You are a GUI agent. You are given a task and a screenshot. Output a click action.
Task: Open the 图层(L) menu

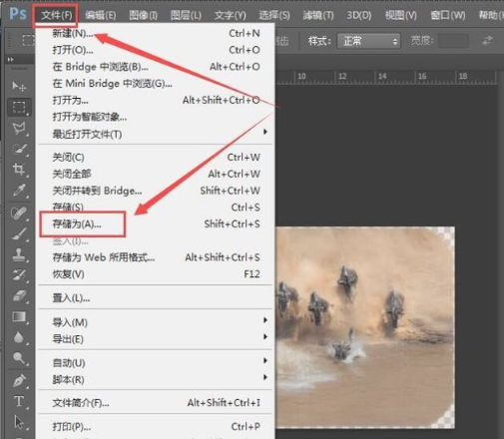click(x=186, y=15)
